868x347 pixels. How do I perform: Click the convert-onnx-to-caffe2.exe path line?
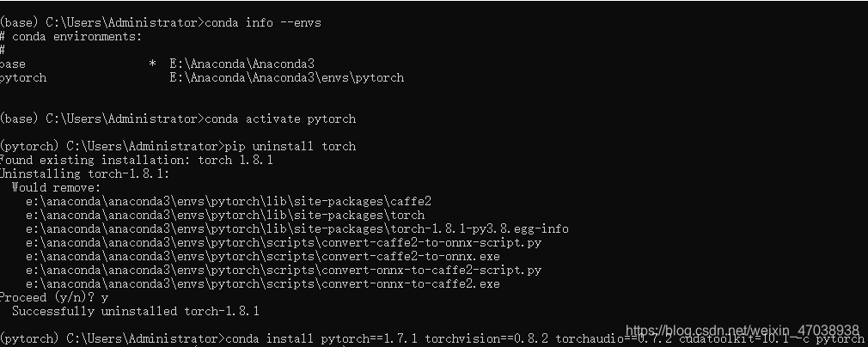262,284
